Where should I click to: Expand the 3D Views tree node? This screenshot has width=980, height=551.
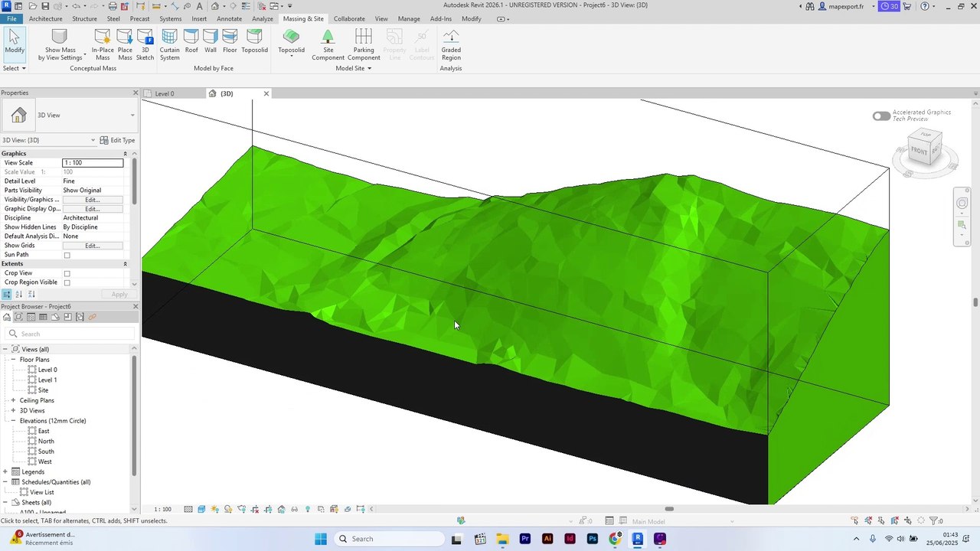(13, 411)
